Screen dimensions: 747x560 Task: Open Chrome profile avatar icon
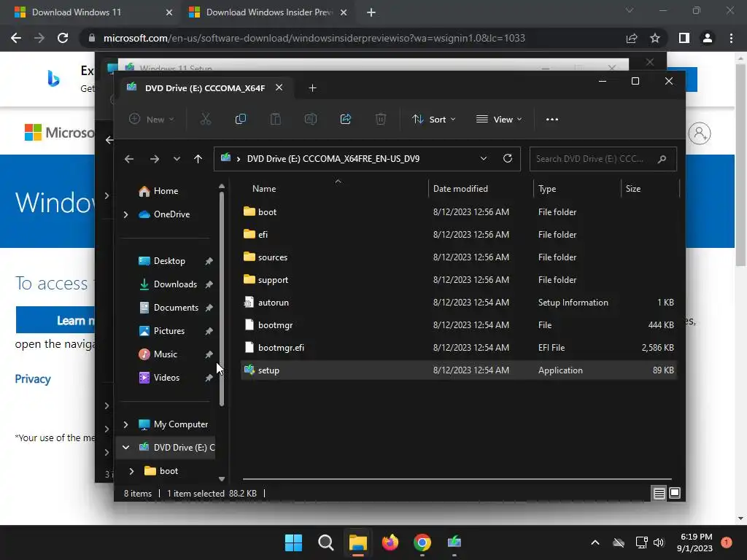tap(708, 38)
